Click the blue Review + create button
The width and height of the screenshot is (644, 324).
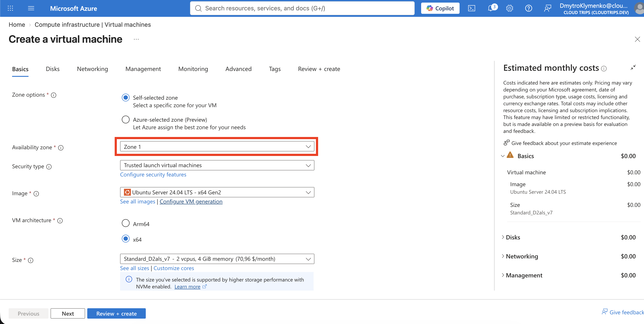(116, 313)
